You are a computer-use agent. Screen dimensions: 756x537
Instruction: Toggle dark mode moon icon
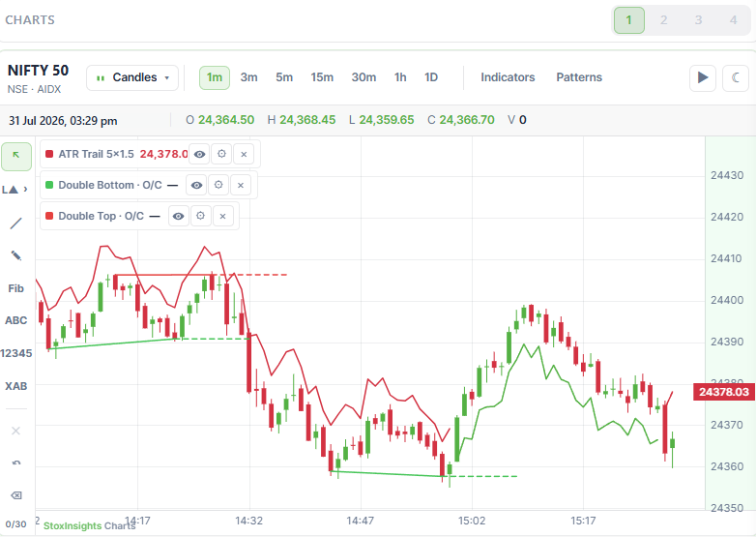pos(736,77)
